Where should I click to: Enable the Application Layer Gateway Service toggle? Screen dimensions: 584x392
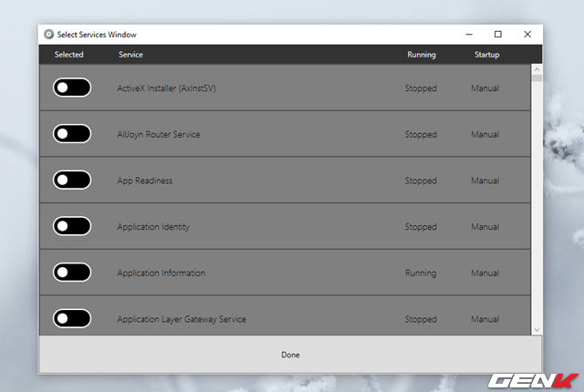tap(72, 318)
